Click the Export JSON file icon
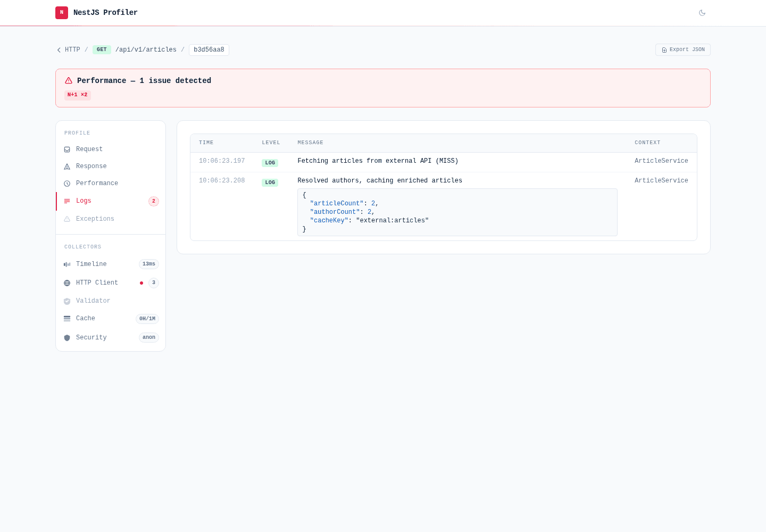The width and height of the screenshot is (766, 532). [664, 50]
